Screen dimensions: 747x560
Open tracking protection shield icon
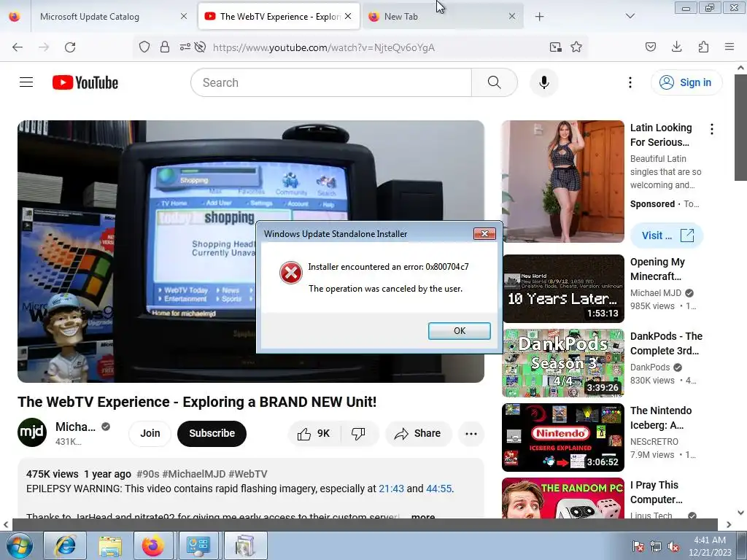point(144,47)
